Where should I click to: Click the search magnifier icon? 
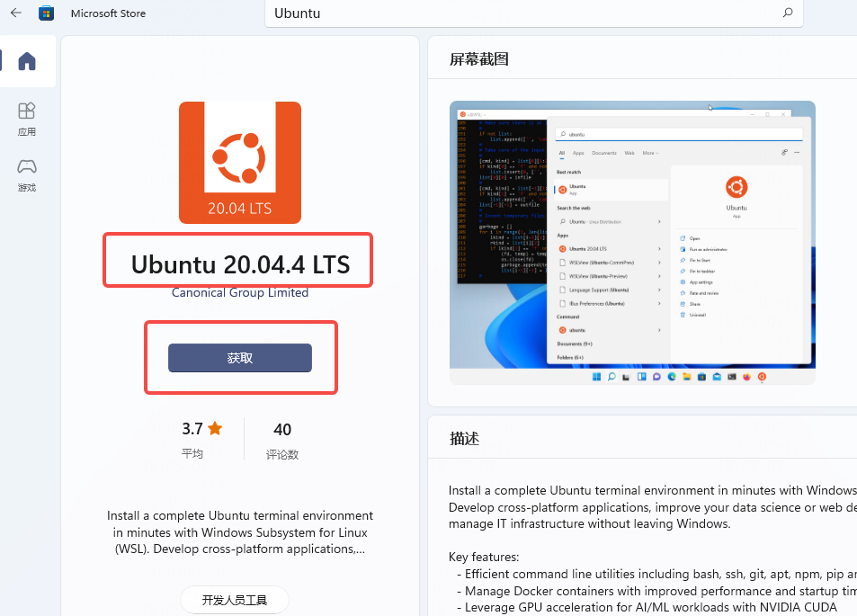pos(787,13)
